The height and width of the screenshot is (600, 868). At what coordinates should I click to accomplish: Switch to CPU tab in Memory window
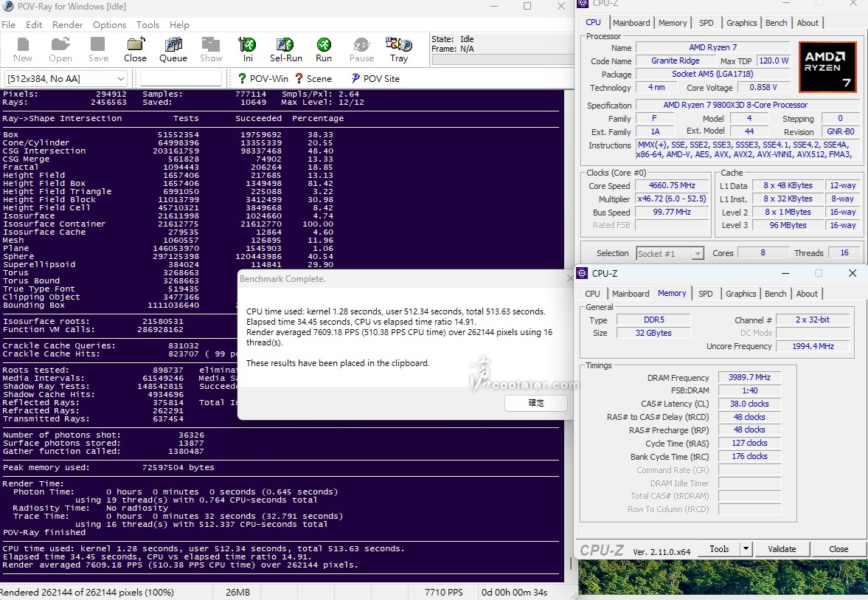click(592, 294)
